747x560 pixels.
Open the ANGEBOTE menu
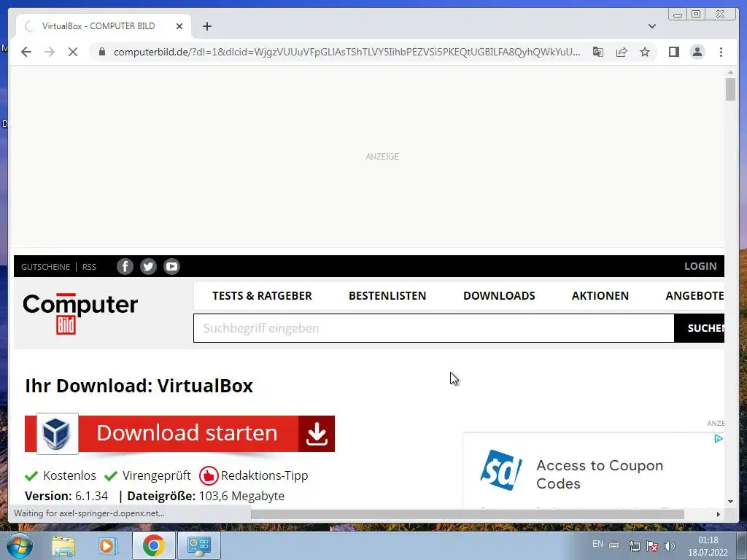point(694,296)
